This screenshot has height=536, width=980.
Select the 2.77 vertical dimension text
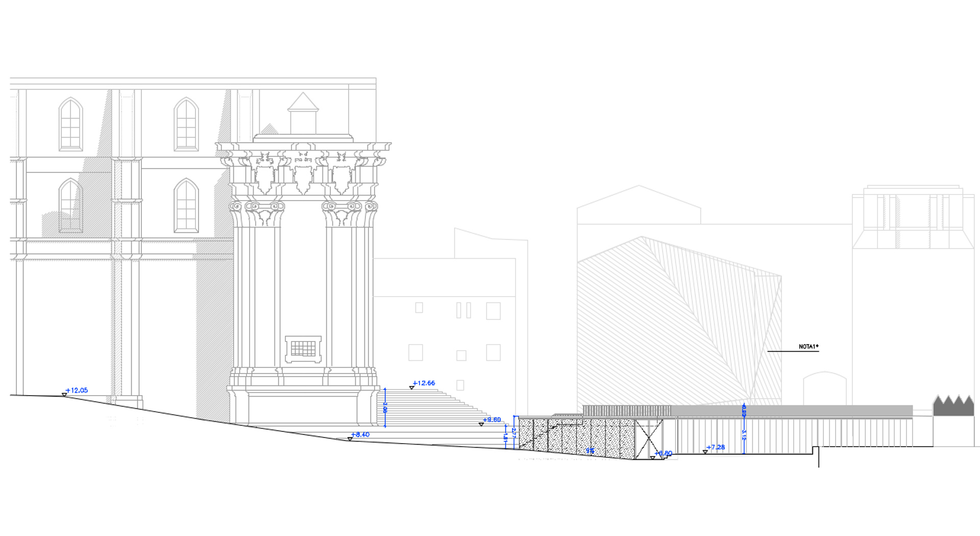[514, 433]
